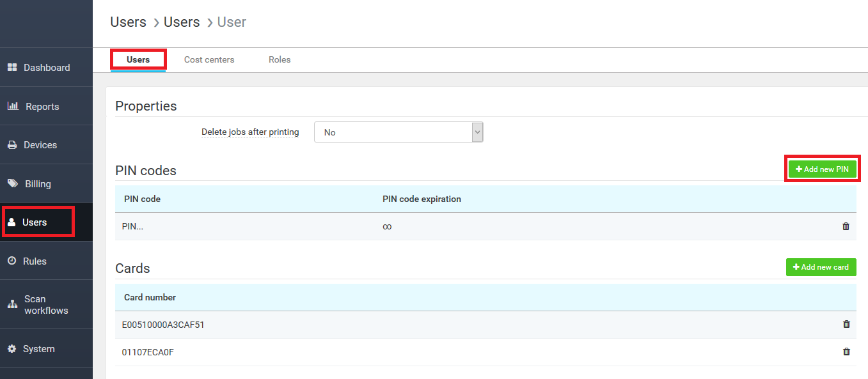The width and height of the screenshot is (868, 379).
Task: Delete card E00510000A3CAF51 with trash icon
Action: coord(846,324)
